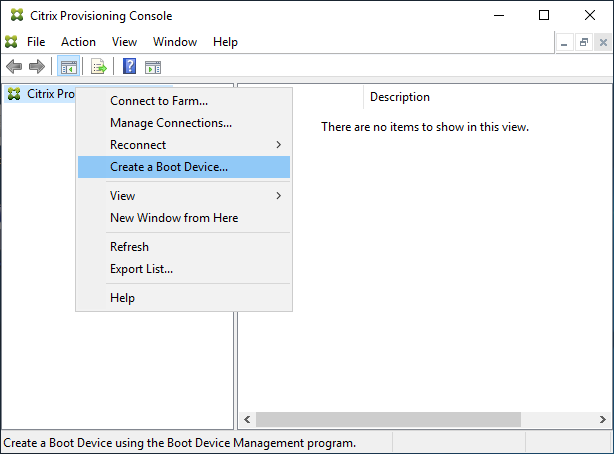The width and height of the screenshot is (614, 454).
Task: Select the Citrix Provisioning tree node
Action: (x=41, y=94)
